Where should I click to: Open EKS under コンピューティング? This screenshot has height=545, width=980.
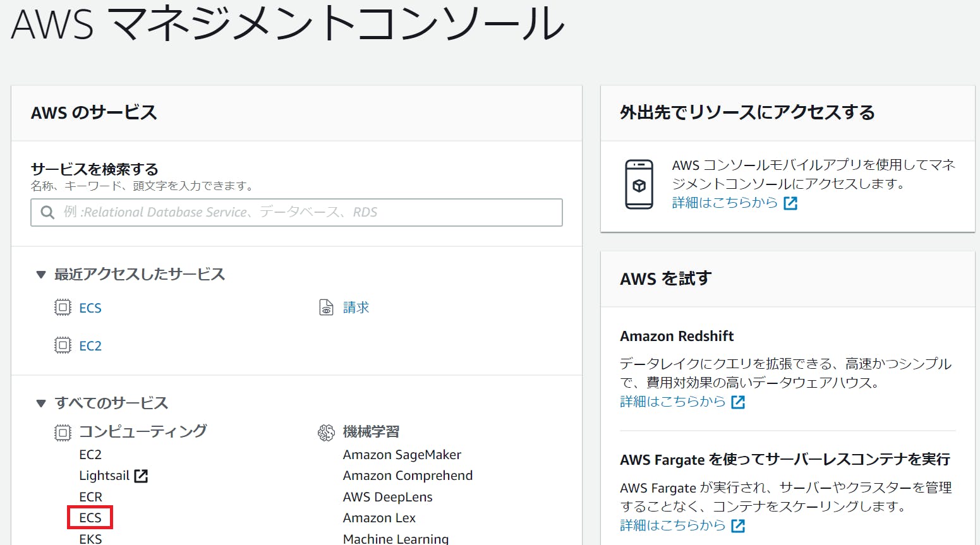90,539
